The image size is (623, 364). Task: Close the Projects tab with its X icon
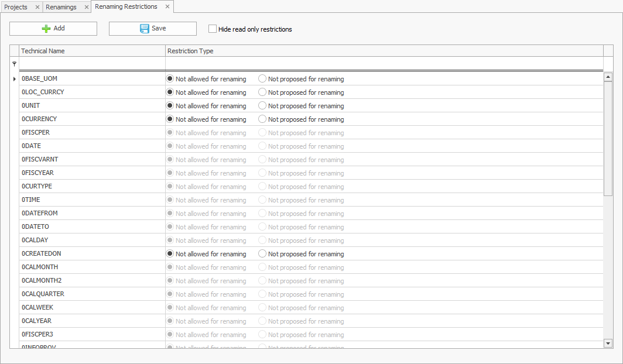(37, 8)
